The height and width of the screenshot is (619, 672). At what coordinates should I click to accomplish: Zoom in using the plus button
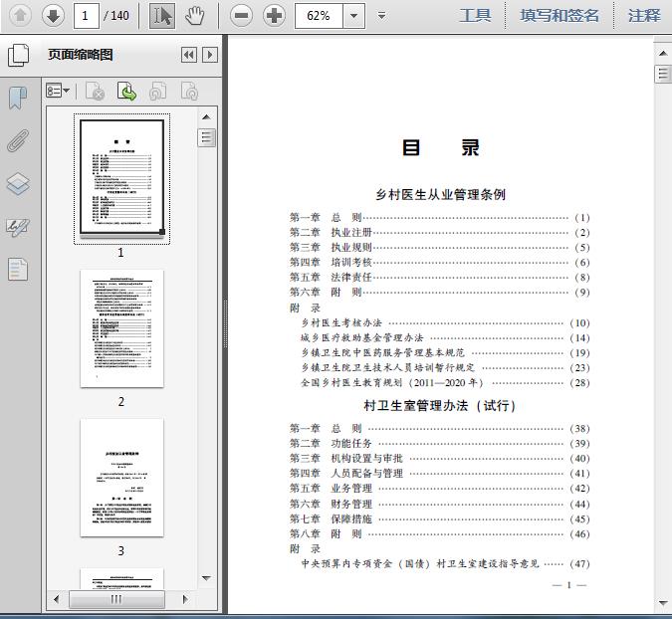coord(275,16)
